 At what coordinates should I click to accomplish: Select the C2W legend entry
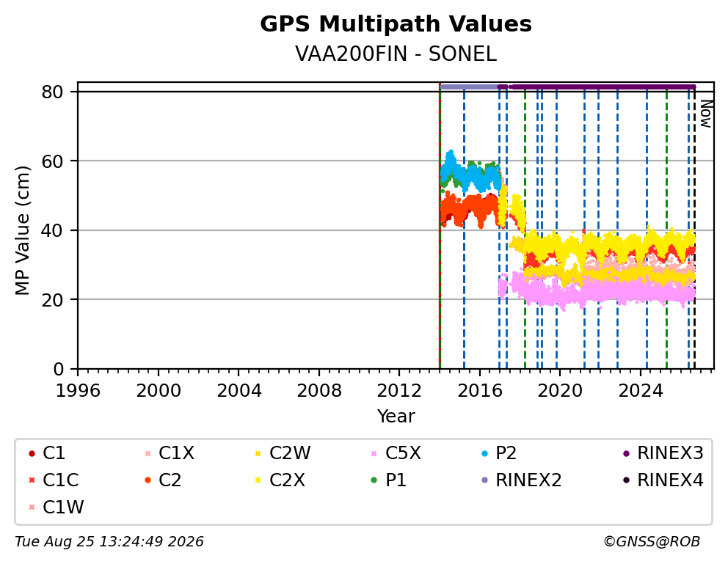283,453
